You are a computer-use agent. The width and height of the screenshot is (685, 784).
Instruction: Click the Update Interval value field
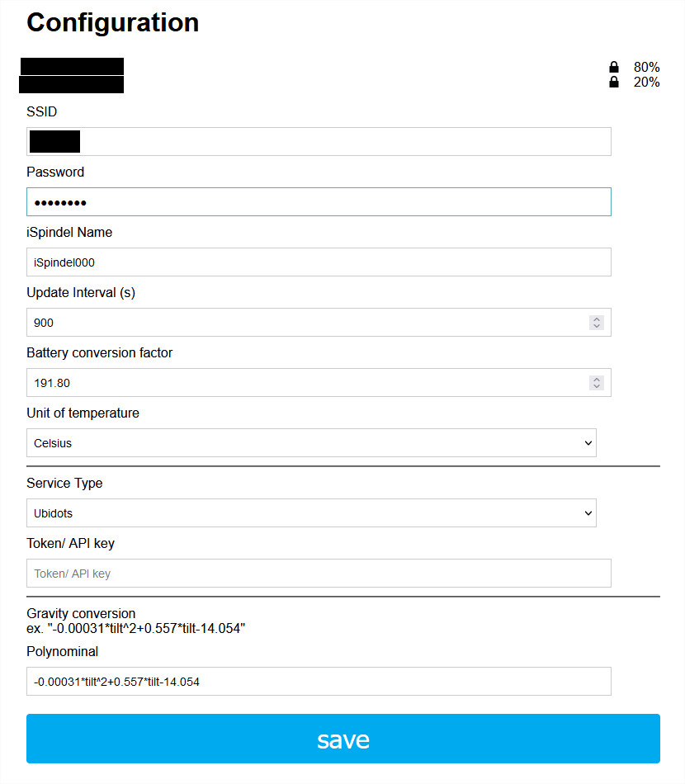(x=319, y=323)
